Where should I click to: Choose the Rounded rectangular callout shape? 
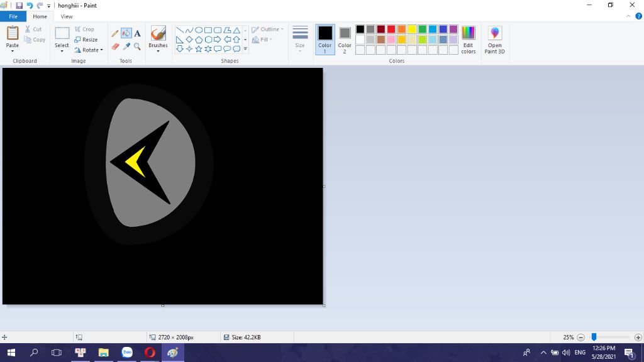[x=218, y=49]
